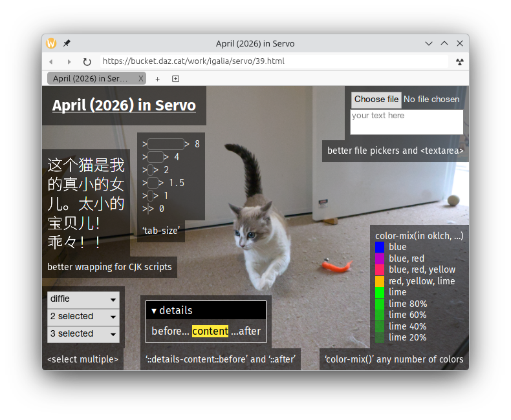Click in the 'your text here' textarea

click(x=406, y=121)
